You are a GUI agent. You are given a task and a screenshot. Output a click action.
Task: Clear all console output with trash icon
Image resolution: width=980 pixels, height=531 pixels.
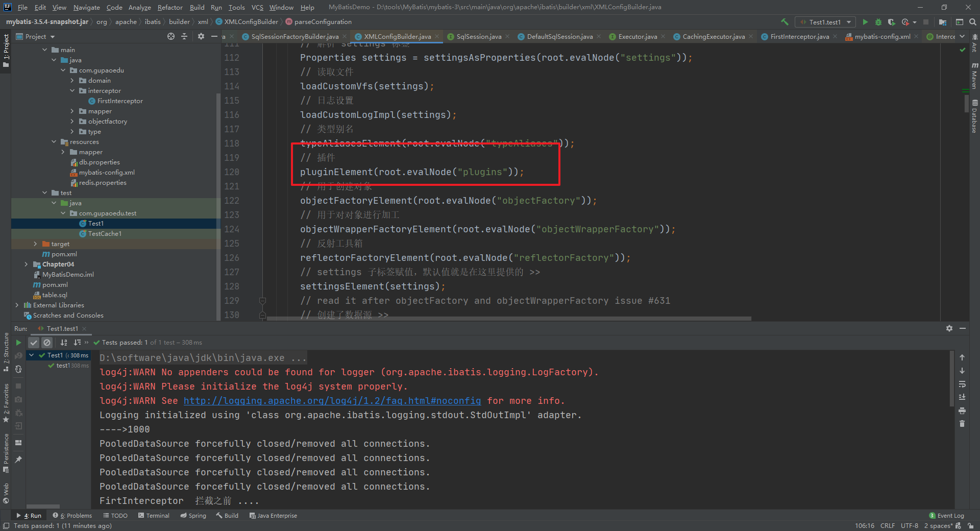tap(962, 424)
